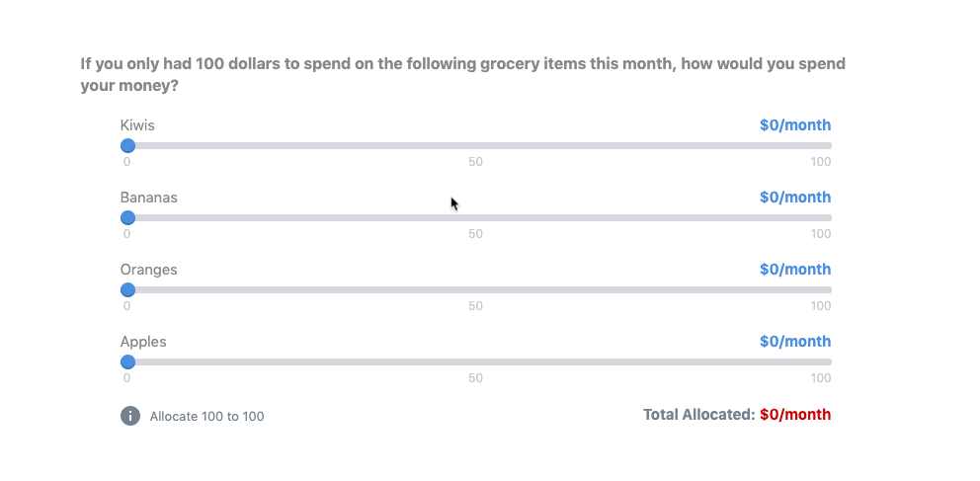Click the far right end of Kiwis track
The image size is (980, 481).
(x=828, y=145)
